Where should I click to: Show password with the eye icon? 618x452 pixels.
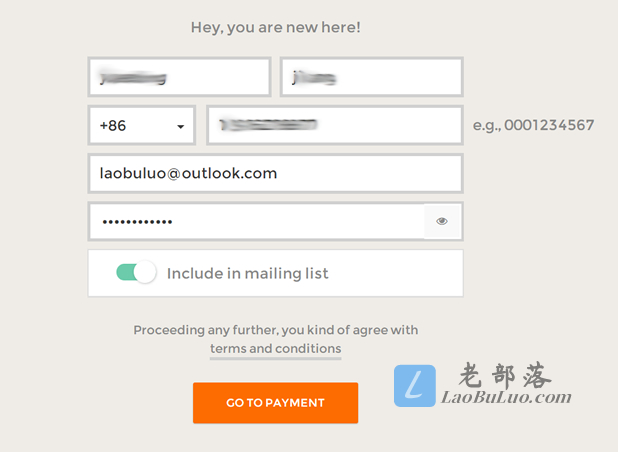[442, 221]
